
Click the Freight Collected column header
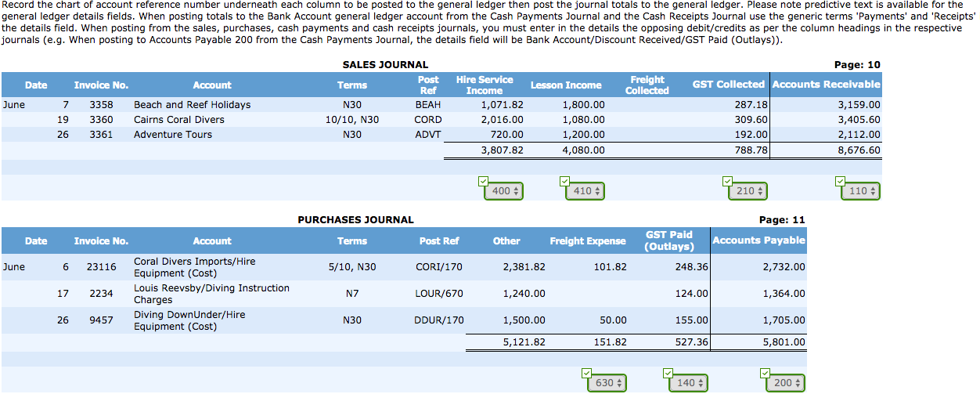[647, 85]
